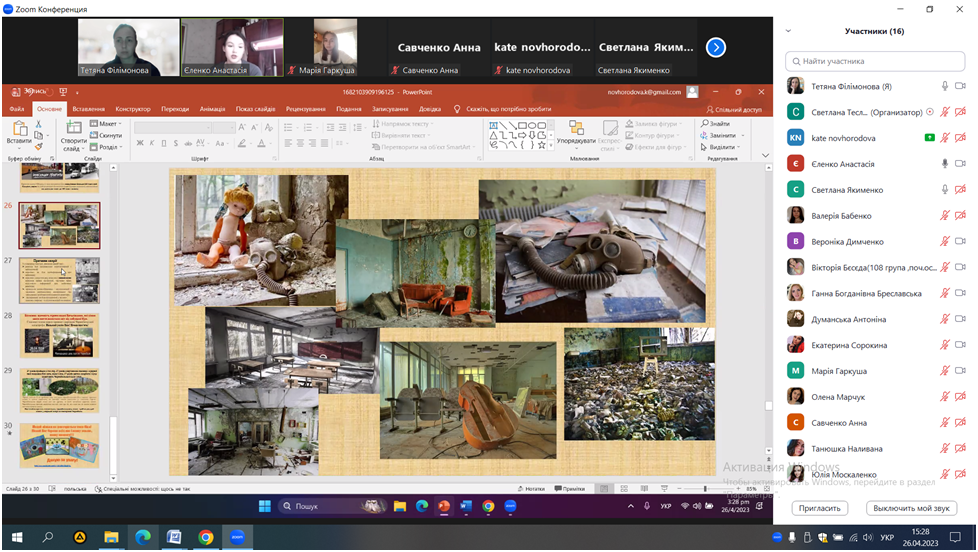
Task: Click muted mic icon beside Валерія Бабенко
Action: (944, 216)
